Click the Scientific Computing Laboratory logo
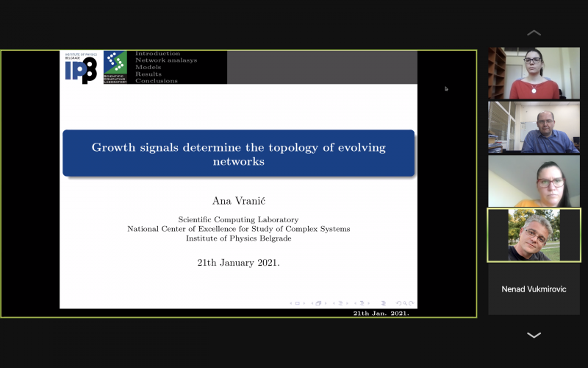 115,67
